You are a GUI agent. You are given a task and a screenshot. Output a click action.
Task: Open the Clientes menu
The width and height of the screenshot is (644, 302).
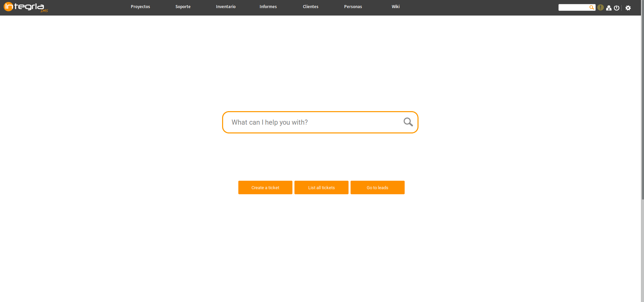click(311, 7)
